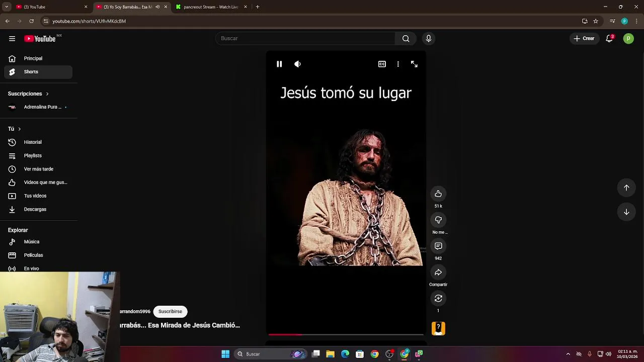644x362 pixels.
Task: Open the hamburger guide menu
Action: click(x=12, y=39)
